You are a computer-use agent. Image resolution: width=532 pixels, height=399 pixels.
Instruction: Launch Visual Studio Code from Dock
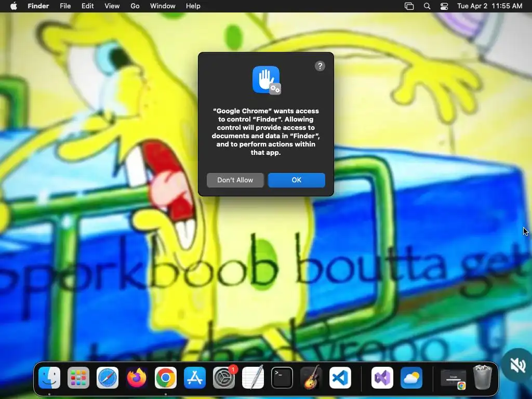pos(340,378)
